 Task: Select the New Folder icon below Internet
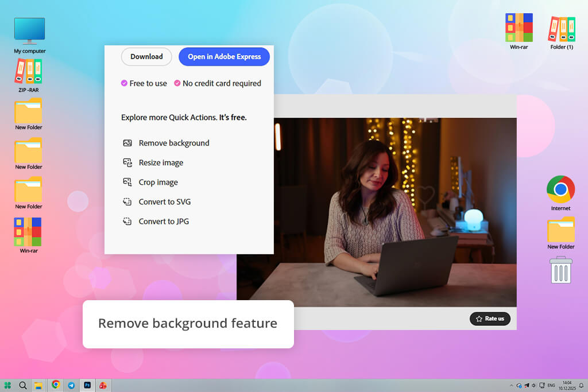560,233
